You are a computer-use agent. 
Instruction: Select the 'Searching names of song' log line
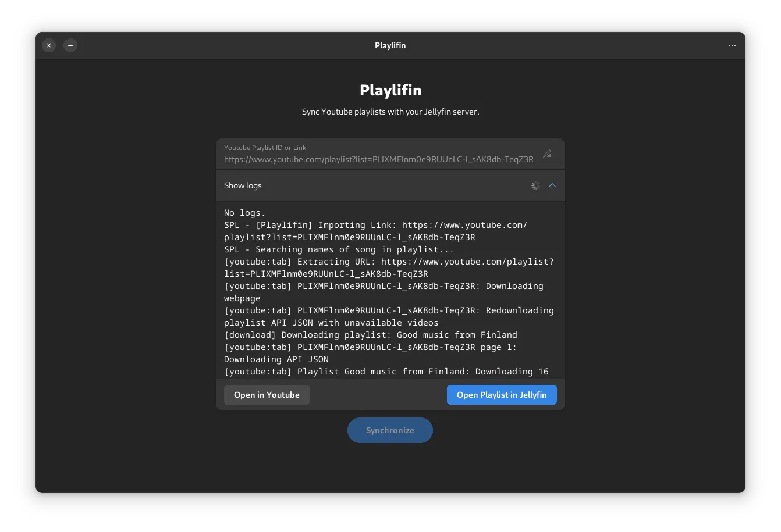click(x=339, y=249)
